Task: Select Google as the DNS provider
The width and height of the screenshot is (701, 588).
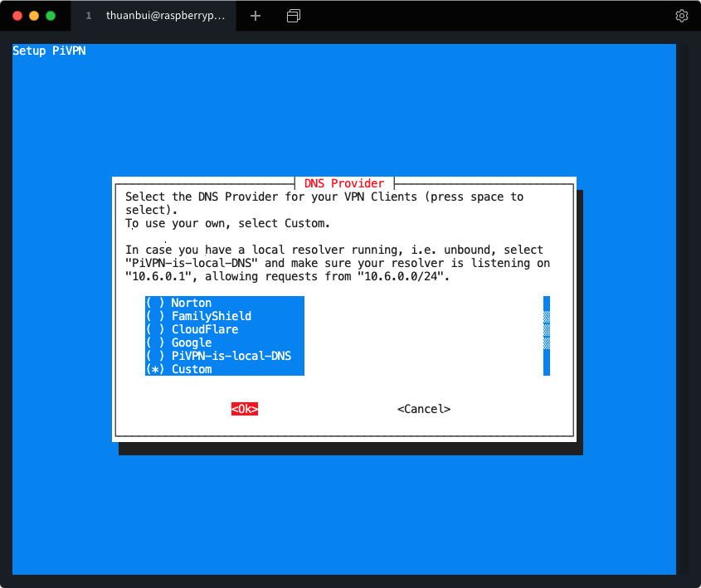Action: tap(191, 343)
